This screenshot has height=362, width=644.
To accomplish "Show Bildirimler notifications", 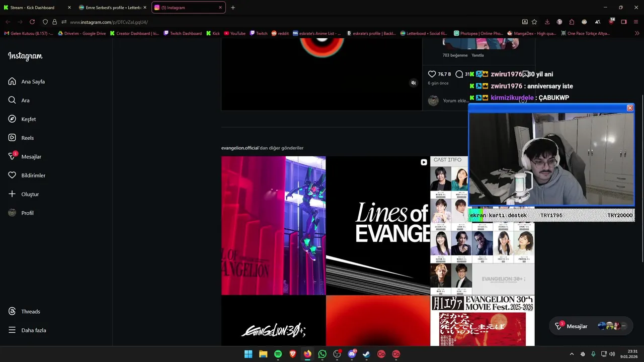I will tap(27, 175).
